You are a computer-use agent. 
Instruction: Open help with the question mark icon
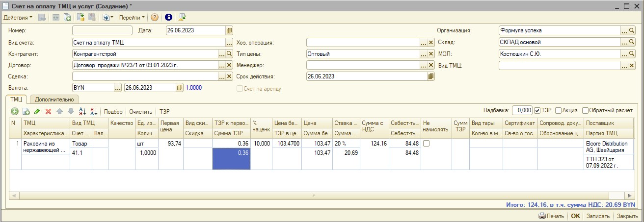coord(155,17)
